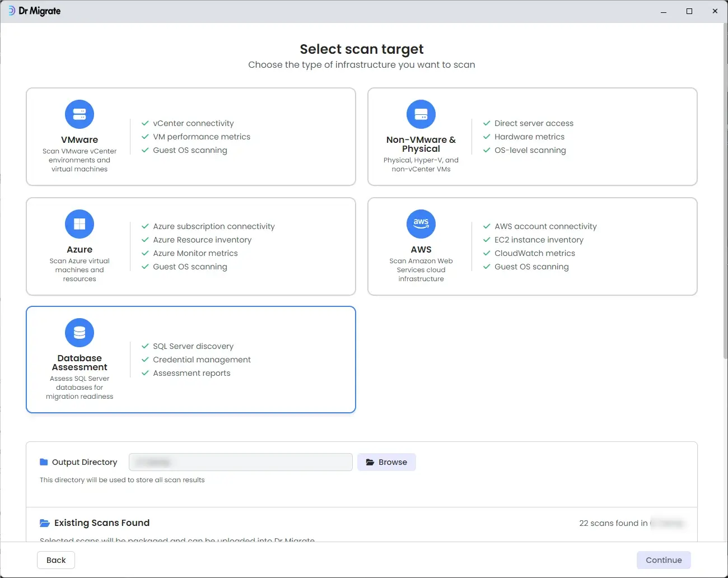Click 'Credential management' text
The image size is (728, 578).
[x=202, y=360]
